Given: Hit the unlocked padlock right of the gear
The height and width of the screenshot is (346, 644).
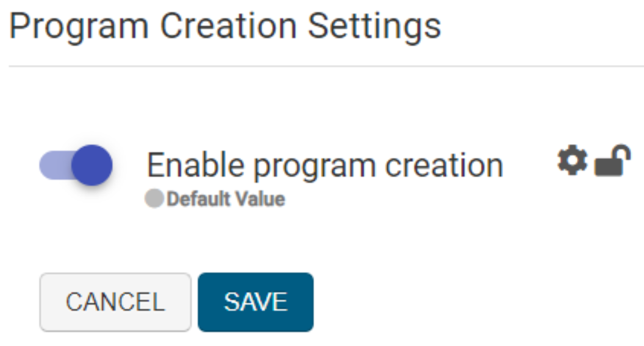Looking at the screenshot, I should click(x=612, y=161).
